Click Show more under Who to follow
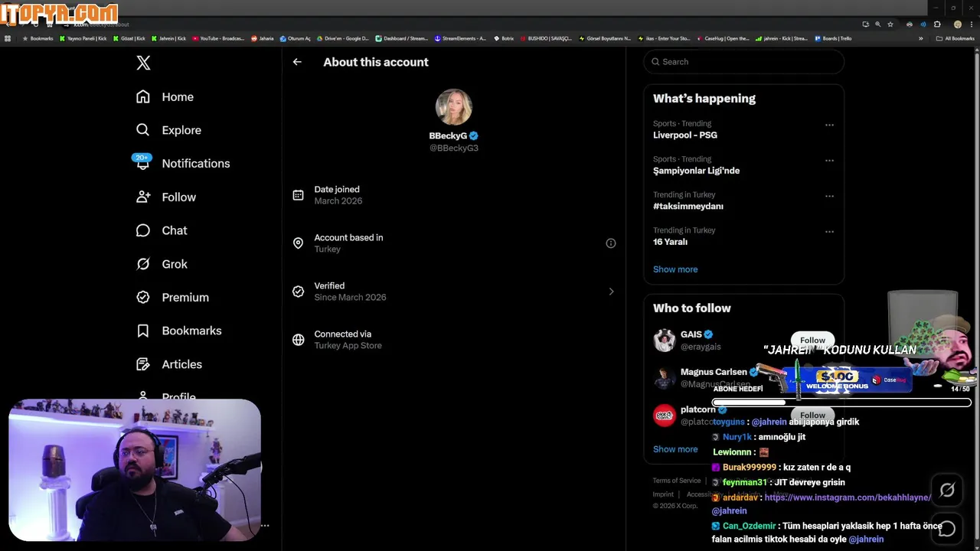The width and height of the screenshot is (980, 551). (x=675, y=449)
